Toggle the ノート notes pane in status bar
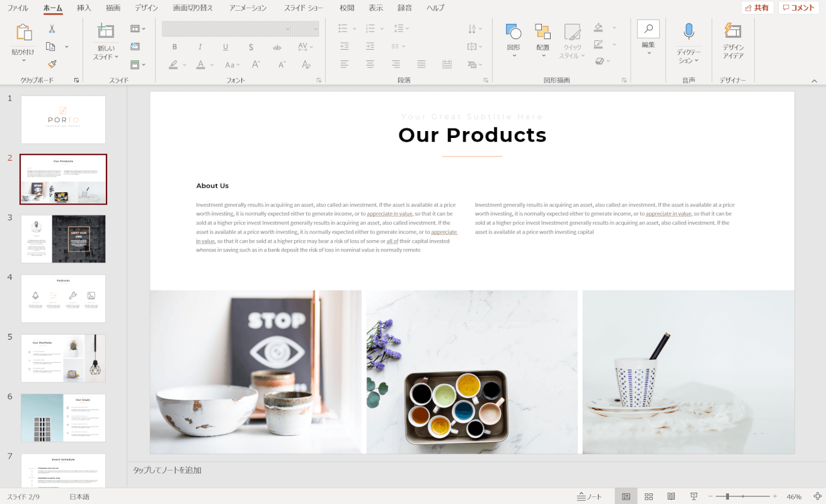 (x=589, y=496)
